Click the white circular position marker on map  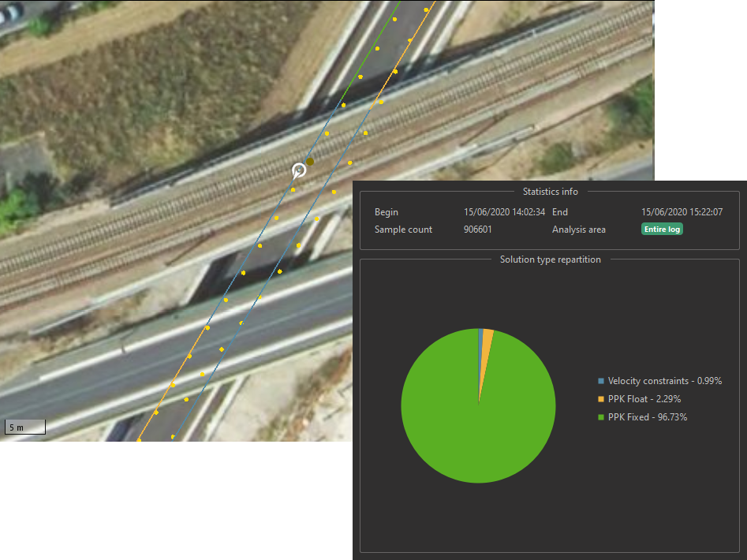tap(299, 170)
